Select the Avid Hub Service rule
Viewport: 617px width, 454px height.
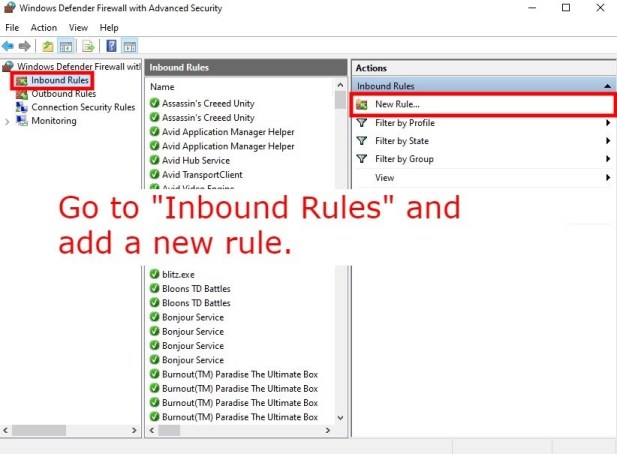coord(196,160)
